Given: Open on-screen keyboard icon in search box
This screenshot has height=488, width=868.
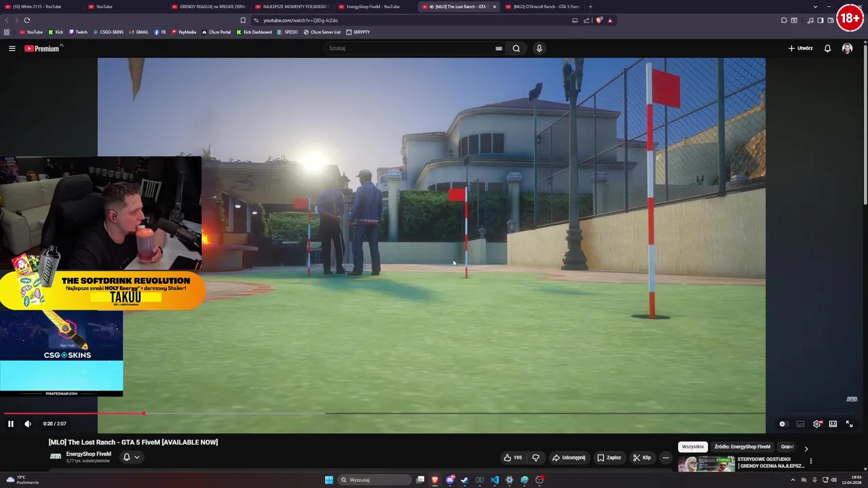Looking at the screenshot, I should click(498, 48).
